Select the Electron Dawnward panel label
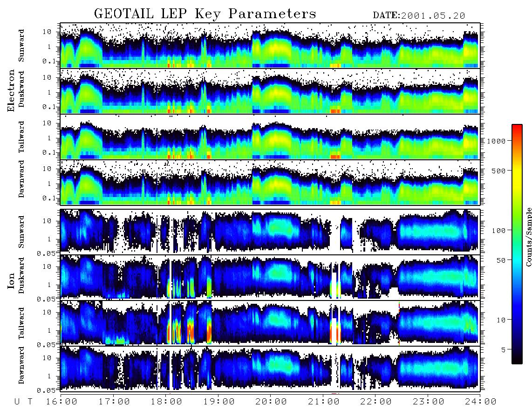 point(21,179)
